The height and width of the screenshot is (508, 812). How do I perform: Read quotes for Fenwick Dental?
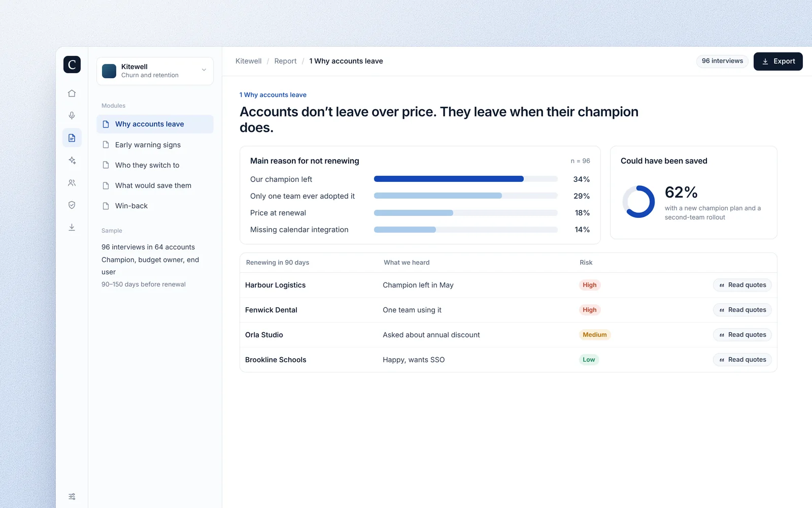pyautogui.click(x=742, y=310)
